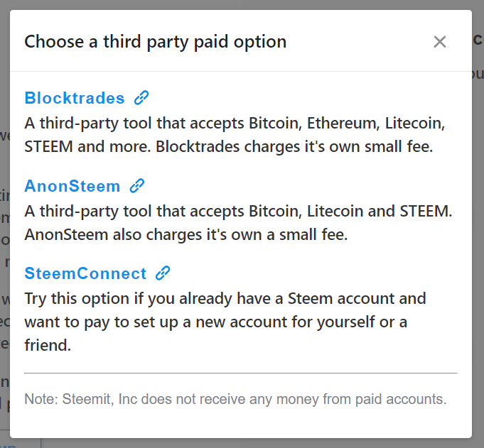This screenshot has height=448, width=484.
Task: Click 'Blocktrades charges it's own small fee' sentence
Action: [x=294, y=146]
